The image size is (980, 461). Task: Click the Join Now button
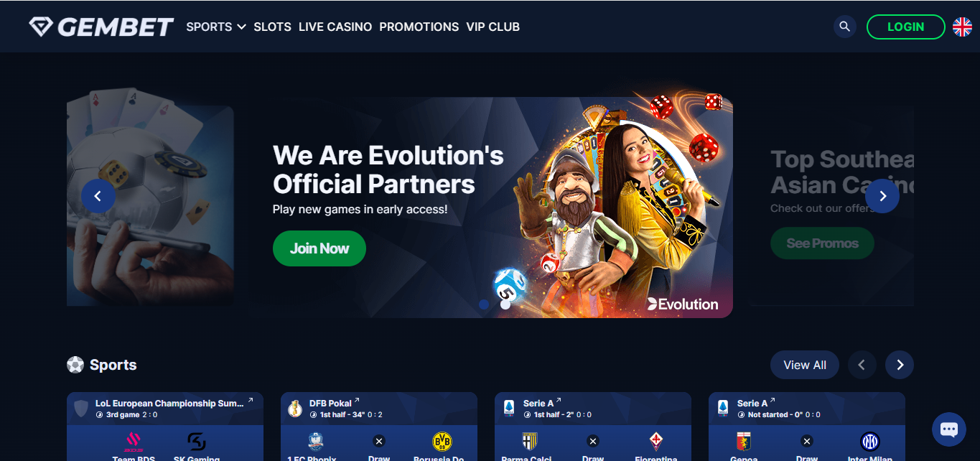tap(319, 248)
